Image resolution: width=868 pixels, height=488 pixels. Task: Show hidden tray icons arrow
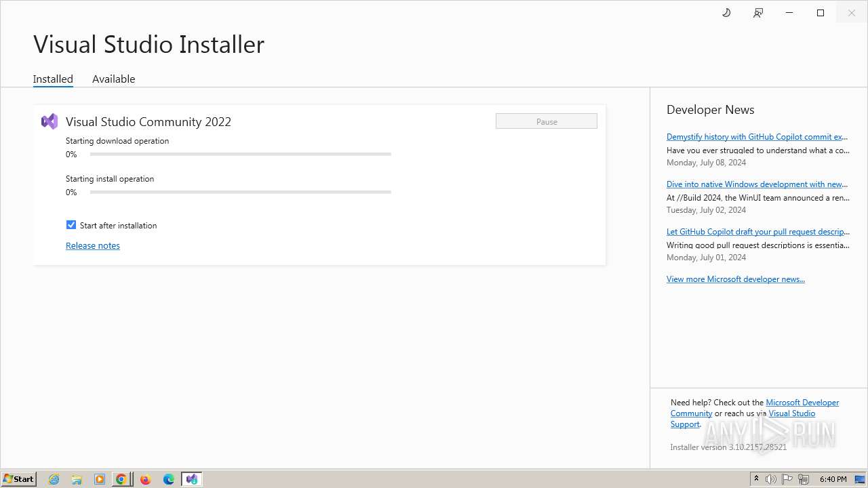tap(756, 479)
